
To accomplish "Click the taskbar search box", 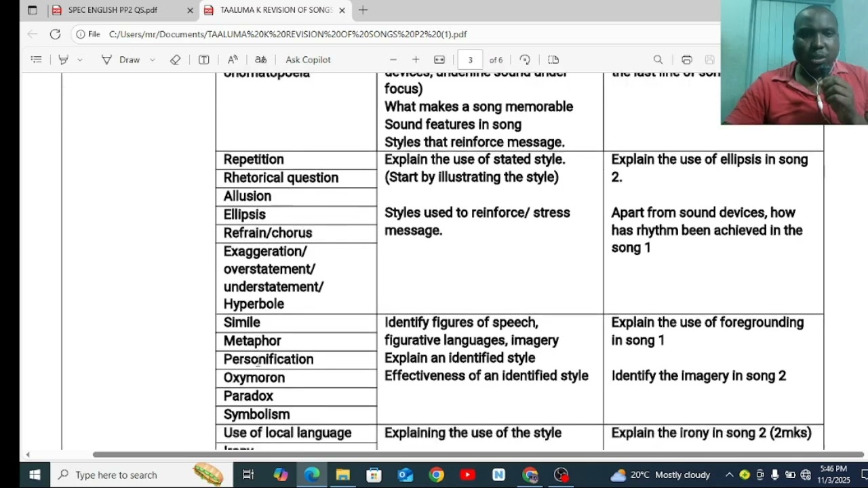I will point(140,474).
